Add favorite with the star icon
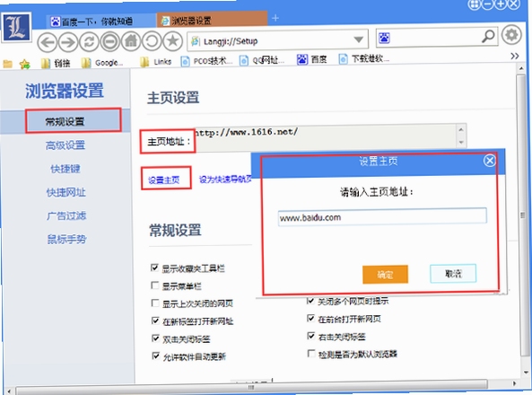Screen dimensions: 532x395 (172, 40)
